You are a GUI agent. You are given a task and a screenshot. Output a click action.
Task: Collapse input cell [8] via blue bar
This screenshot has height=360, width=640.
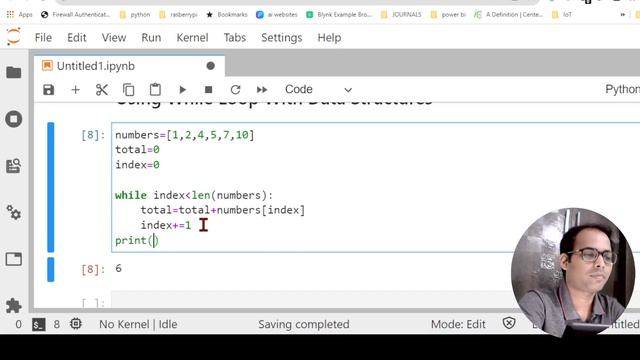(51, 187)
